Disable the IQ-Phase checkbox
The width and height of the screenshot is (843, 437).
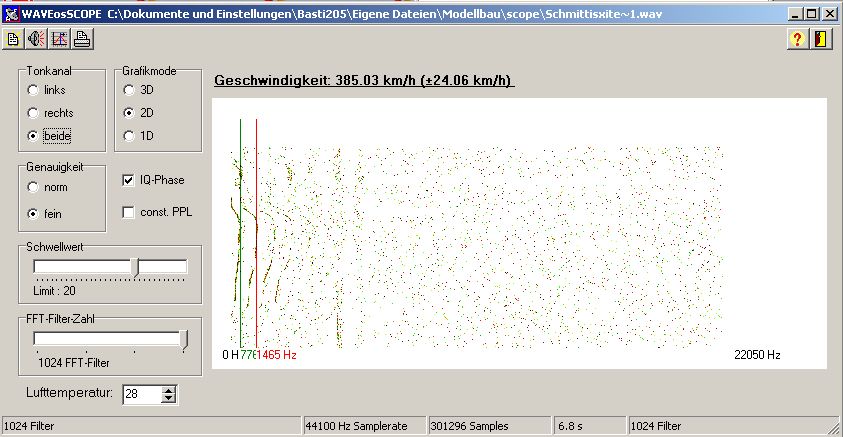pyautogui.click(x=128, y=180)
